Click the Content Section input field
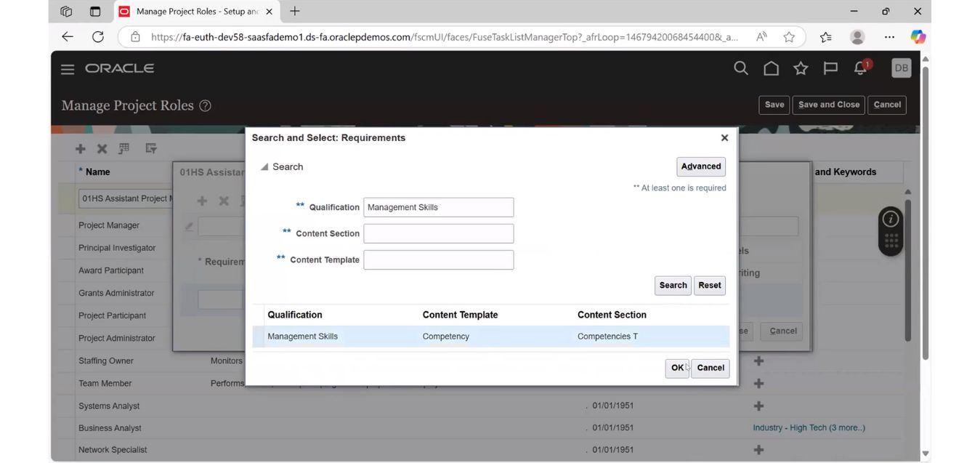This screenshot has width=980, height=463. pos(438,233)
